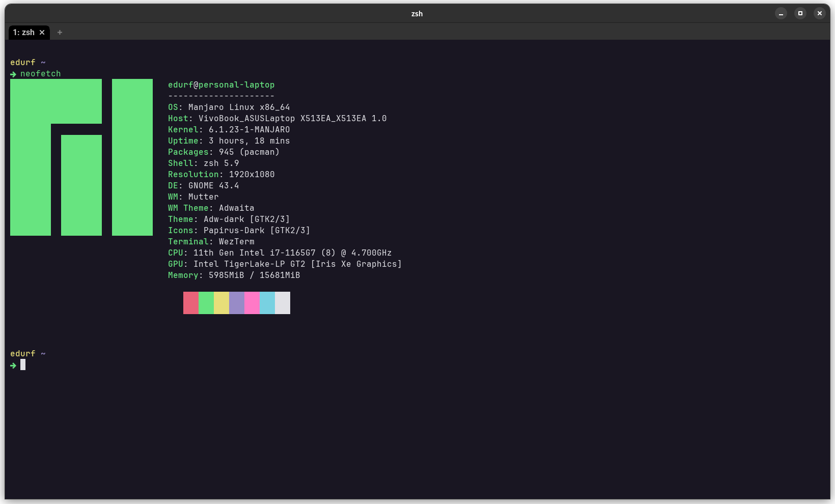Click 'Packages: 945 (pacman)' line

coord(224,152)
